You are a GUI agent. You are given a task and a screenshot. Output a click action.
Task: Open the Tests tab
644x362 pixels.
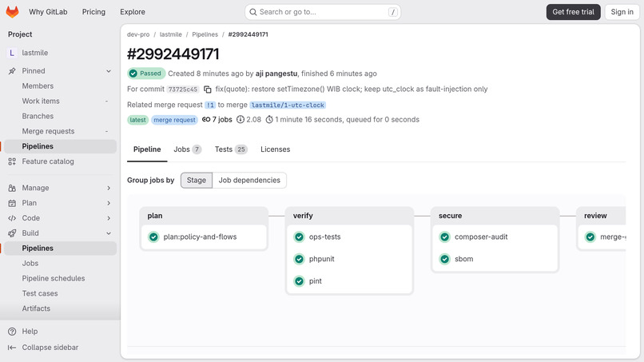[231, 149]
